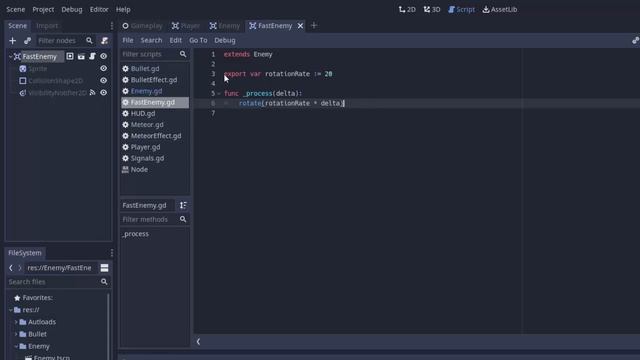Screen dimensions: 640x360
Task: Toggle visibility of VisibilityNotifier2D node
Action: coord(104,93)
